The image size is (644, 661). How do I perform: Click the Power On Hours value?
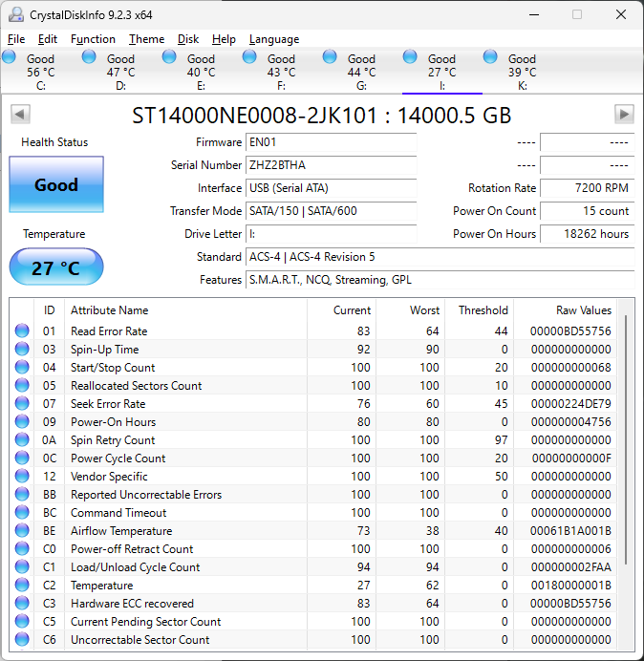(x=587, y=234)
